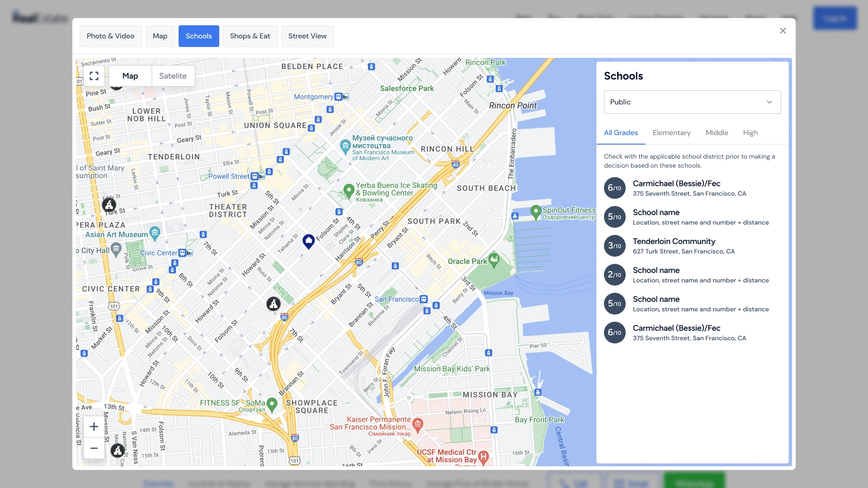Click City Hall landmark icon
This screenshot has width=868, height=488.
pyautogui.click(x=116, y=249)
